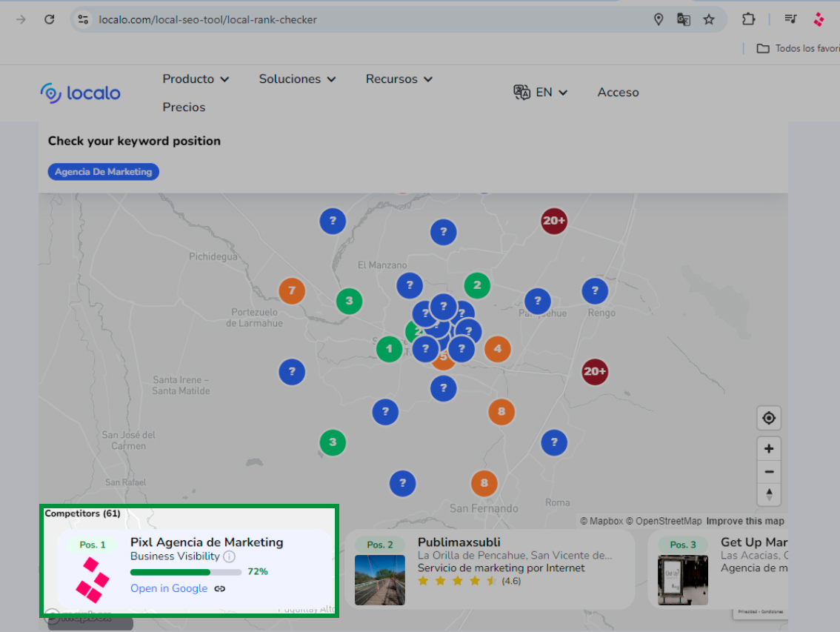Click the map locate-me target button
Screen dimensions: 840x632
(769, 418)
